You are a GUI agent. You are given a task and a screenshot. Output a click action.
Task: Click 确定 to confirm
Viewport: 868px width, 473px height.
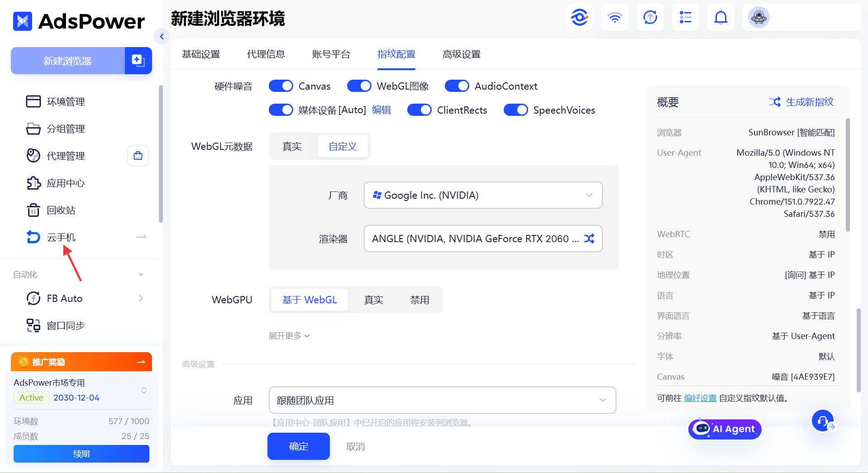[299, 446]
